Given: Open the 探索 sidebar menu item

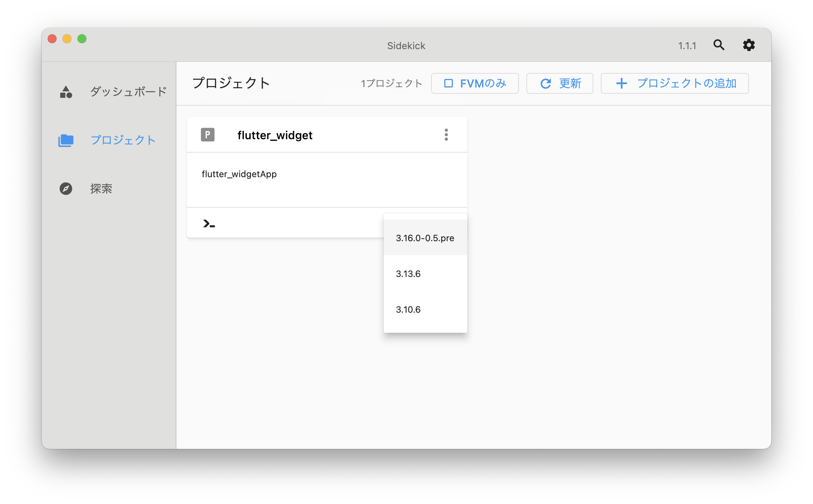Looking at the screenshot, I should point(101,189).
